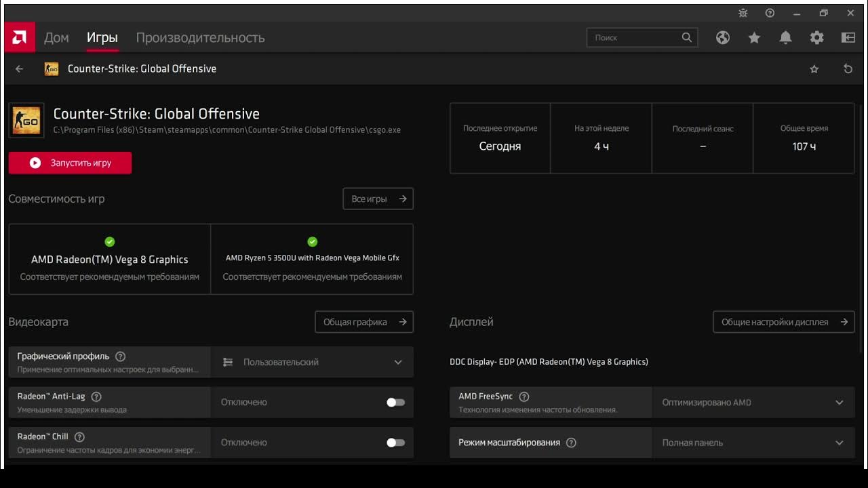Add the game to favorites with the outline star

[x=814, y=69]
